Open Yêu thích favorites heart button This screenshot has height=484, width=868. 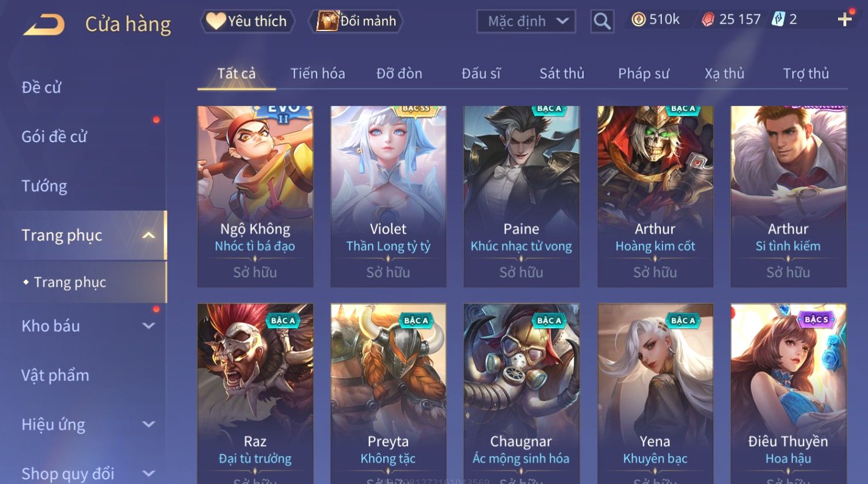248,21
